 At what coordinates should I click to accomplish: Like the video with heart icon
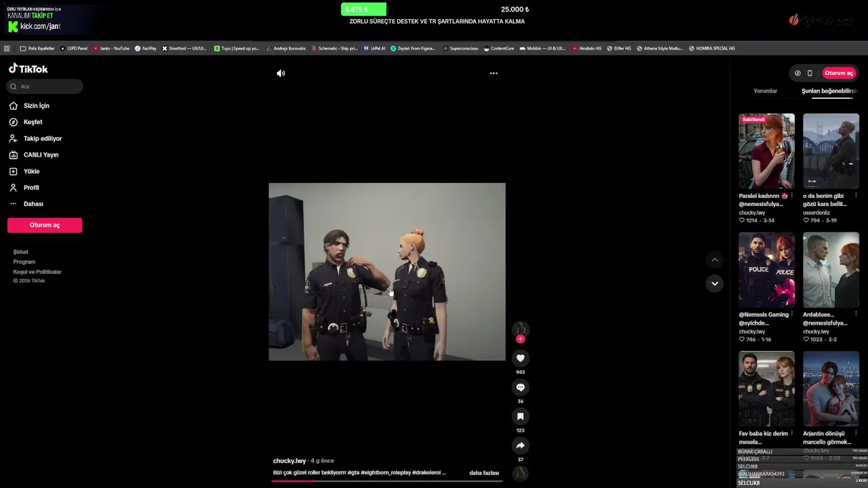520,358
